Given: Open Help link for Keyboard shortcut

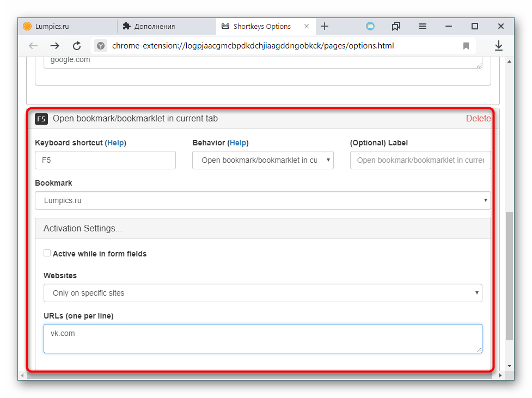Looking at the screenshot, I should pyautogui.click(x=115, y=143).
